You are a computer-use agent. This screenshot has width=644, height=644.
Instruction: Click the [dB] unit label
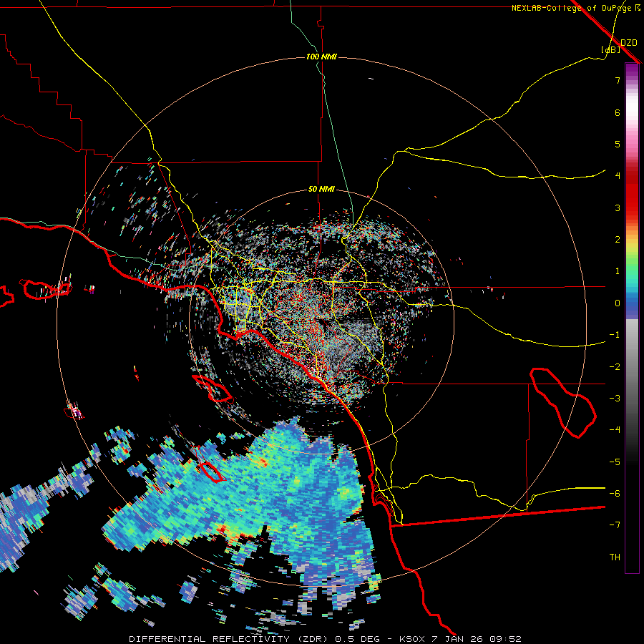point(610,49)
